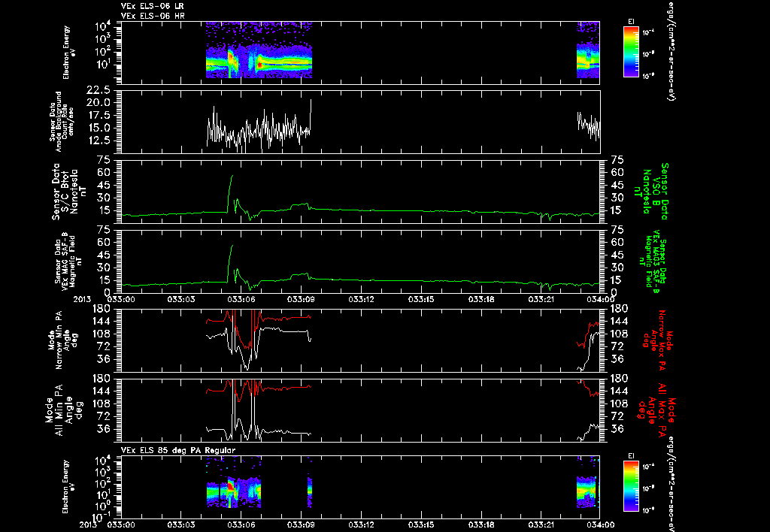Screen dimensions: 770x532
Task: Click the "20.0" tick on the count rate axis
Action: [x=98, y=103]
